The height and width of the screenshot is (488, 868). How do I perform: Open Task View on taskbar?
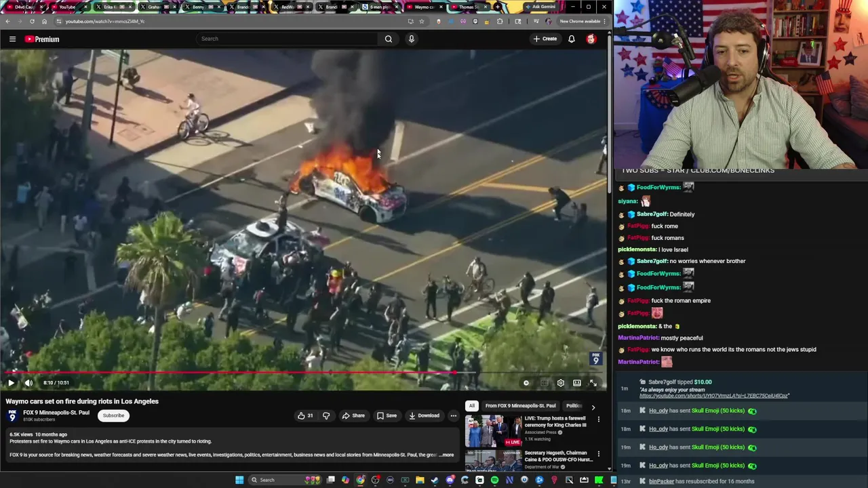pos(330,480)
